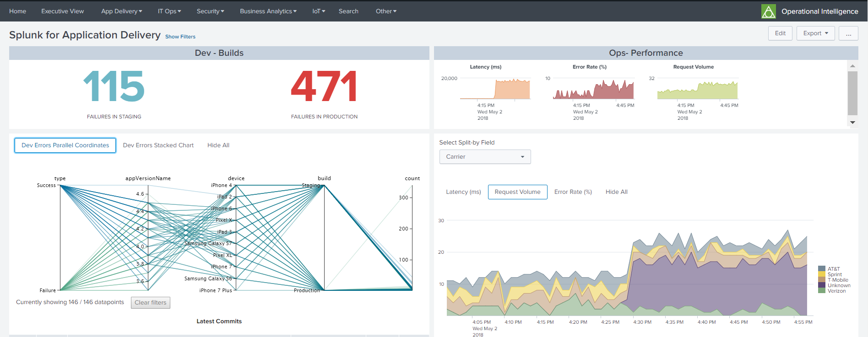868x337 pixels.
Task: Click the Operational Intelligence logo icon
Action: click(769, 11)
